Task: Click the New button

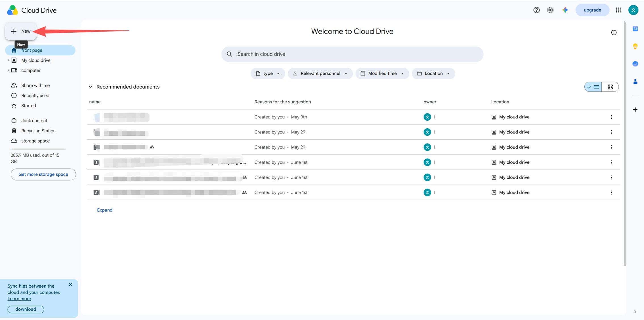Action: [x=21, y=31]
